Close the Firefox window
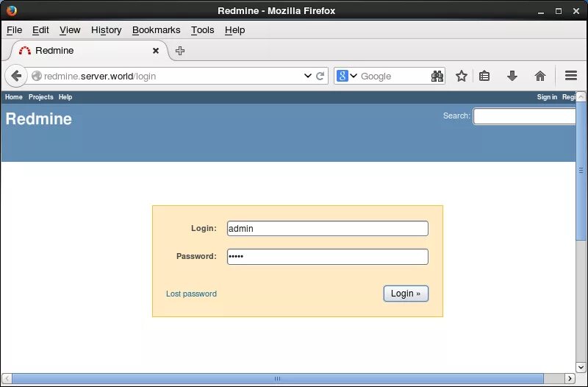588x387 pixels. click(576, 11)
